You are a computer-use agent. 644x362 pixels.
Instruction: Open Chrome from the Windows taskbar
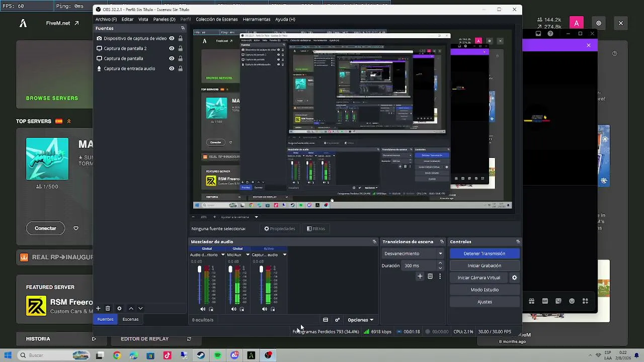[x=117, y=355]
